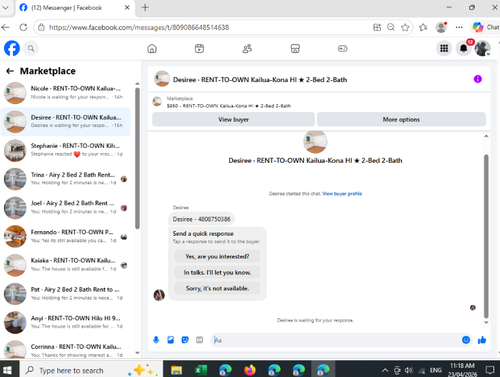Screen dimensions: 500x377
Task: Open the Facebook menu grid icon
Action: [x=444, y=48]
